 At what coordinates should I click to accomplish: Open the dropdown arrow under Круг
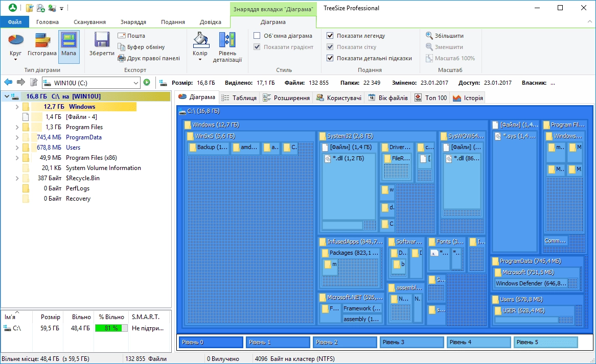[15, 60]
